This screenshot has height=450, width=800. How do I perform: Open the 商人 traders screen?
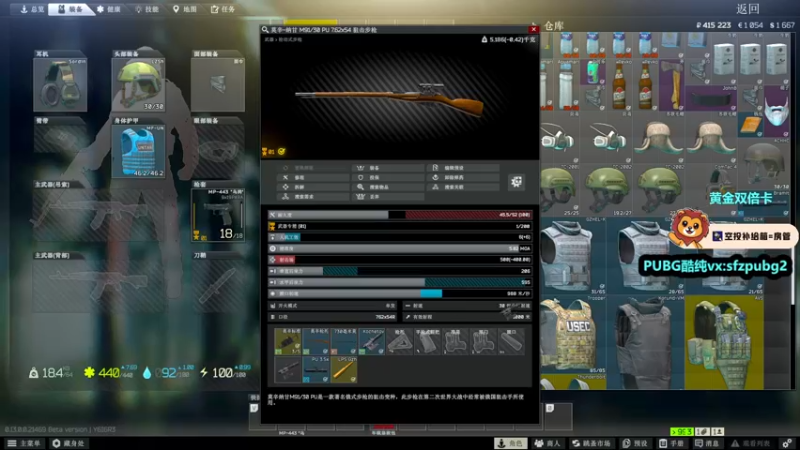[548, 443]
